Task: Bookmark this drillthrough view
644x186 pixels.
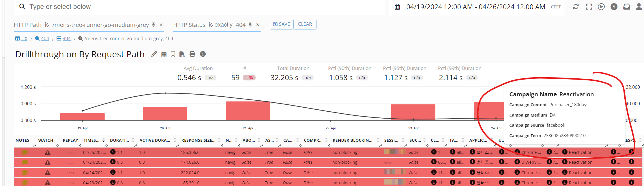Action: point(173,54)
